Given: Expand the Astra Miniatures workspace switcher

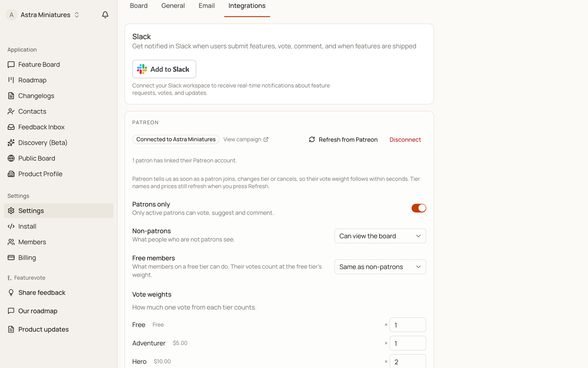Looking at the screenshot, I should point(50,15).
